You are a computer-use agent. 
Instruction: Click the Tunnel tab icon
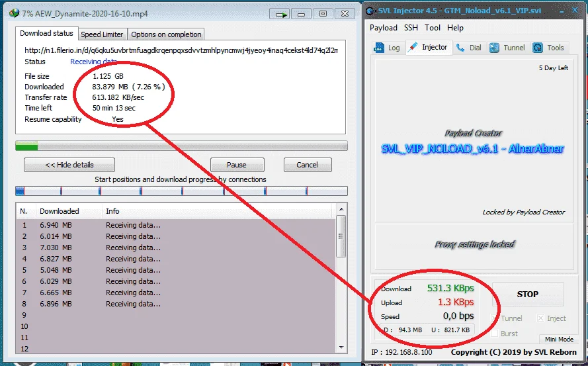click(x=494, y=48)
